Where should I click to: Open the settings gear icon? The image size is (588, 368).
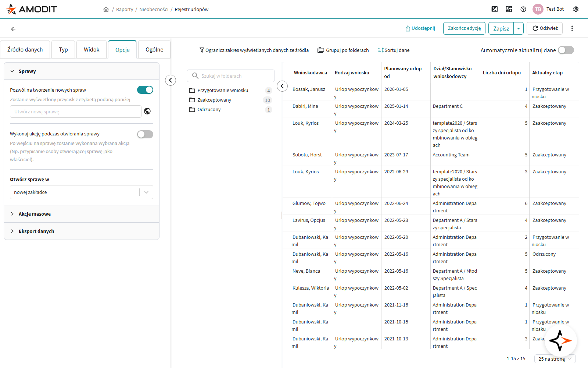click(x=576, y=9)
